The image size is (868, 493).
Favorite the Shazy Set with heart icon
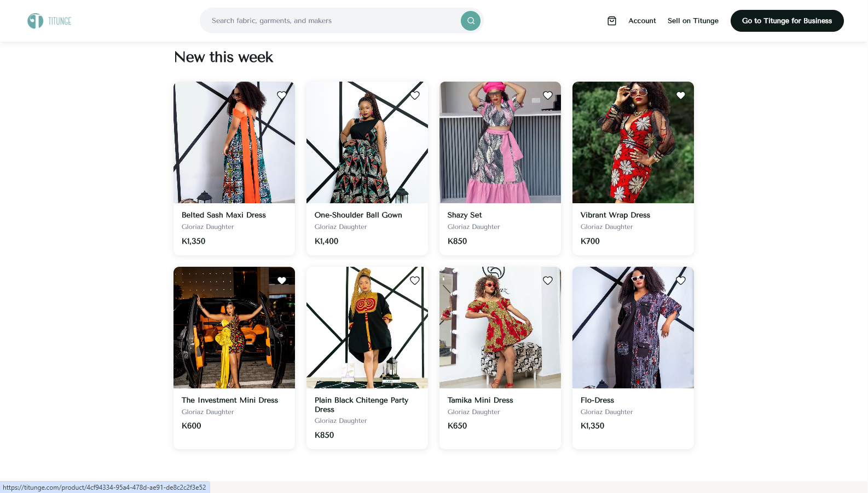click(548, 95)
